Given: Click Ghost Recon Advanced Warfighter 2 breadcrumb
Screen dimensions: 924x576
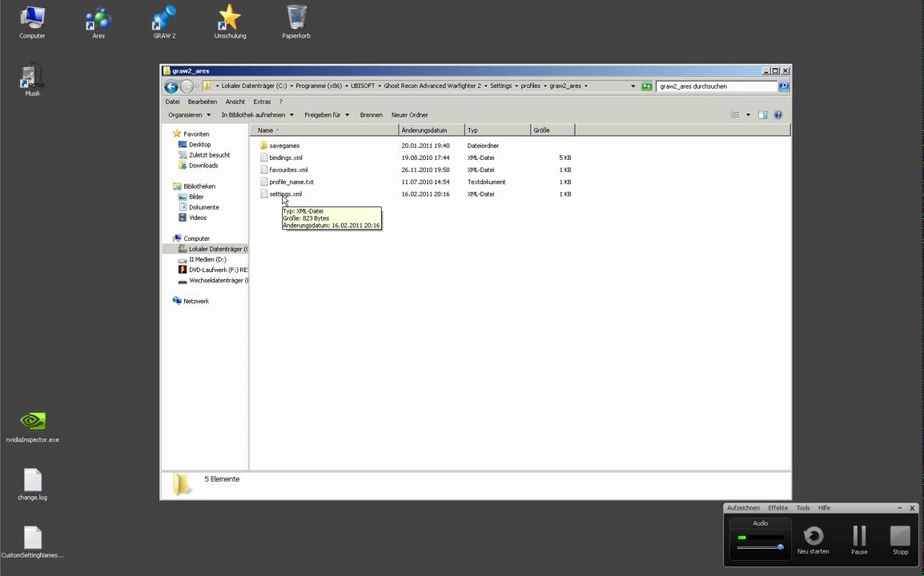Looking at the screenshot, I should 432,86.
